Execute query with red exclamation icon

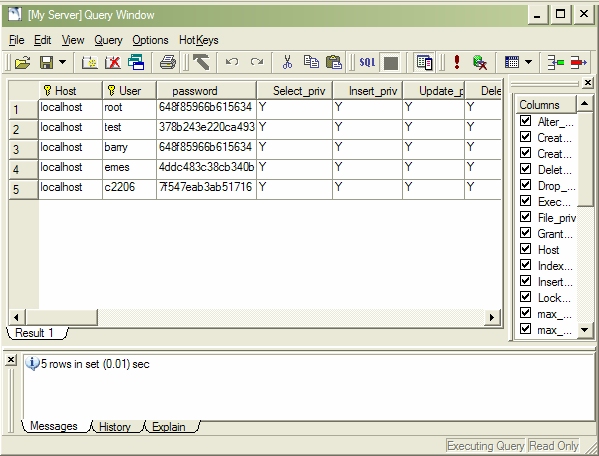tap(457, 62)
